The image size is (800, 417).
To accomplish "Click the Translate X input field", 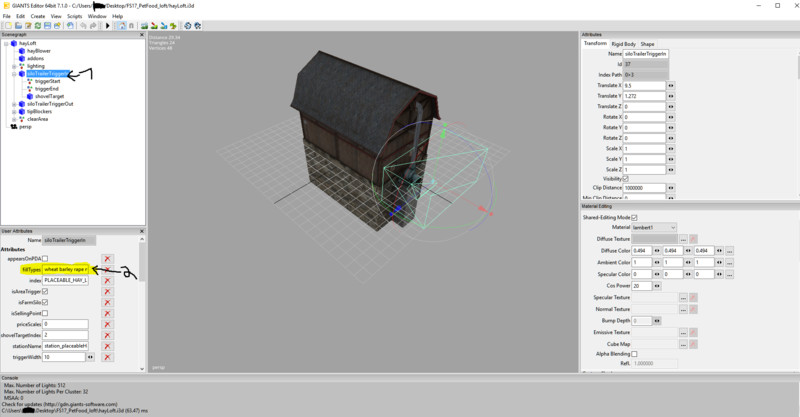I will (644, 85).
